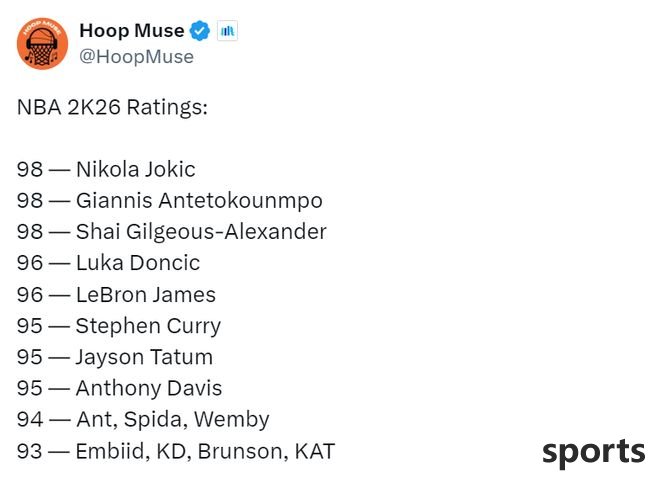Click the 93 rating number
This screenshot has width=660, height=483.
[x=30, y=451]
